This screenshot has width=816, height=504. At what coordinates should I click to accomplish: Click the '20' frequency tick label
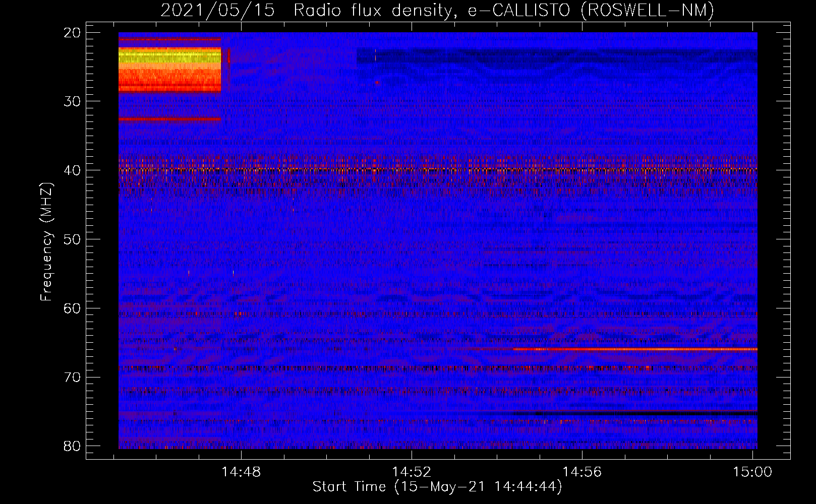72,33
